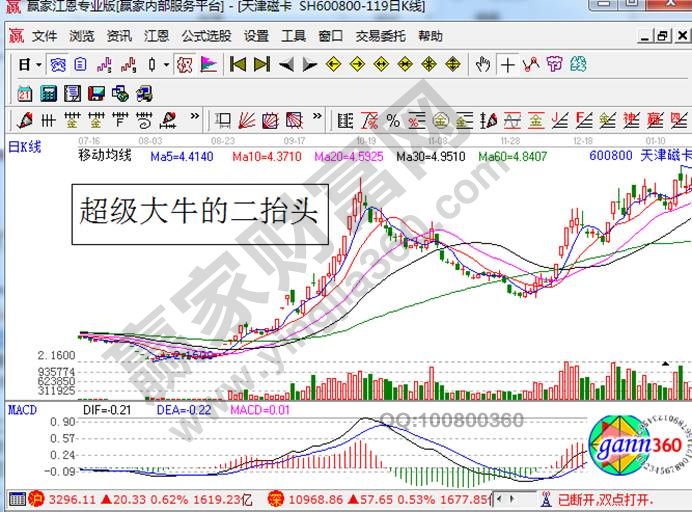Screen dimensions: 692x512
Task: Select the percent (%) retracement tool
Action: (393, 122)
